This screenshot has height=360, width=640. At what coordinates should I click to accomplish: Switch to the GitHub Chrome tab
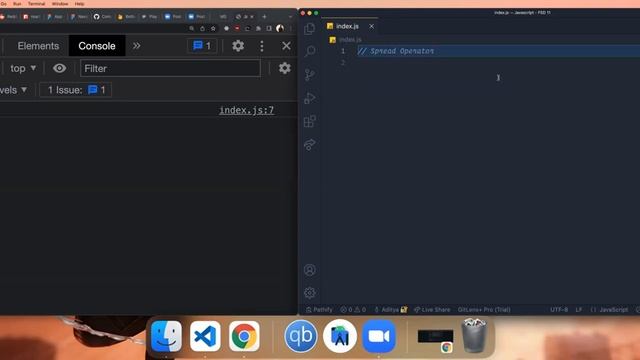tap(102, 17)
